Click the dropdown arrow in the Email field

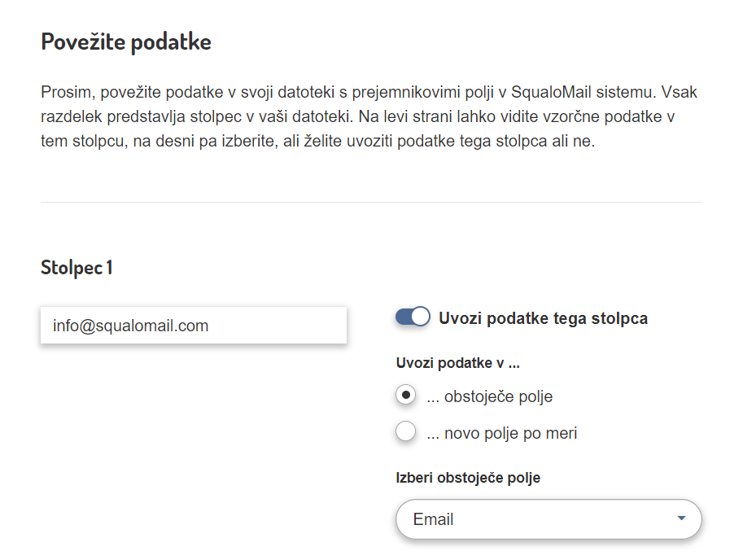682,518
